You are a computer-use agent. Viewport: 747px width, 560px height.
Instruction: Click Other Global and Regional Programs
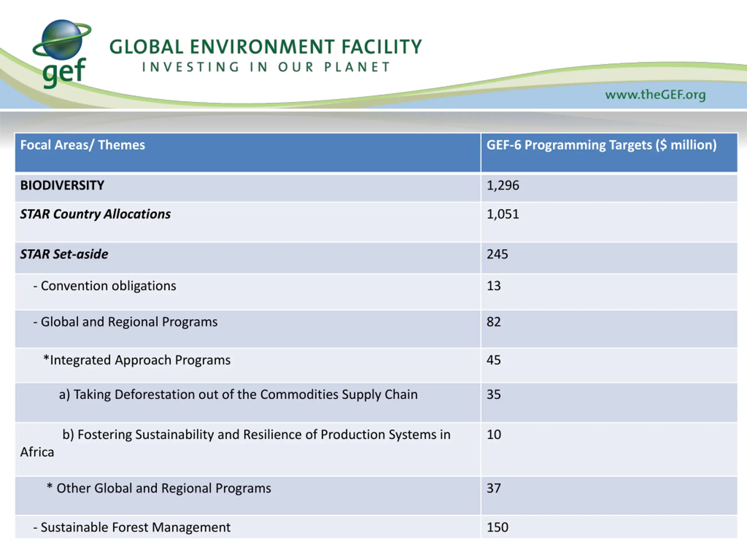(159, 488)
